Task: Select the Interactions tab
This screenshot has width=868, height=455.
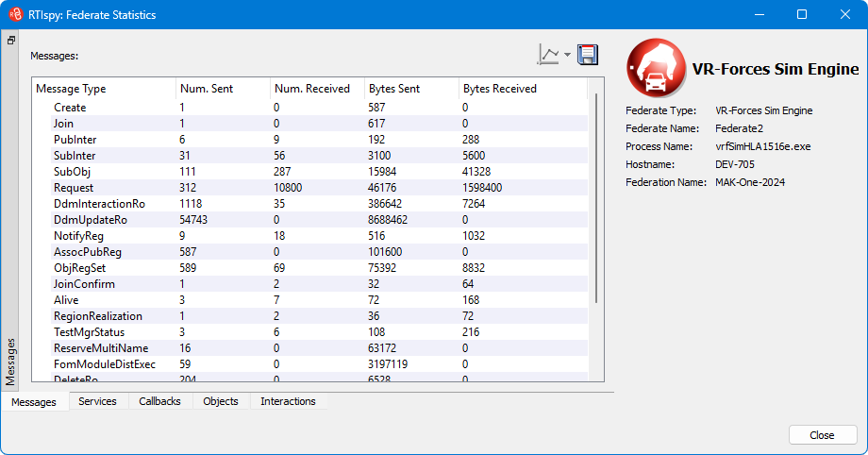Action: click(289, 401)
